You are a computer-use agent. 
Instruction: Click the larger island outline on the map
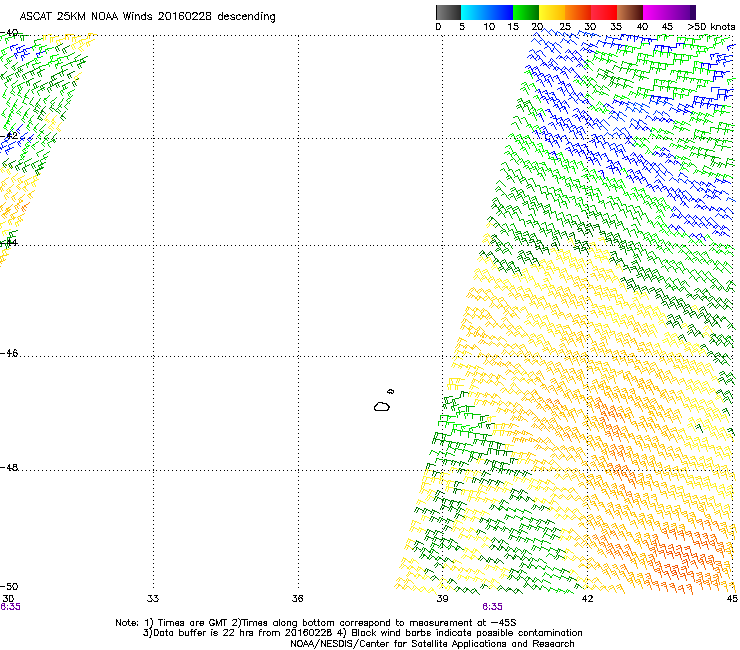[x=382, y=406]
